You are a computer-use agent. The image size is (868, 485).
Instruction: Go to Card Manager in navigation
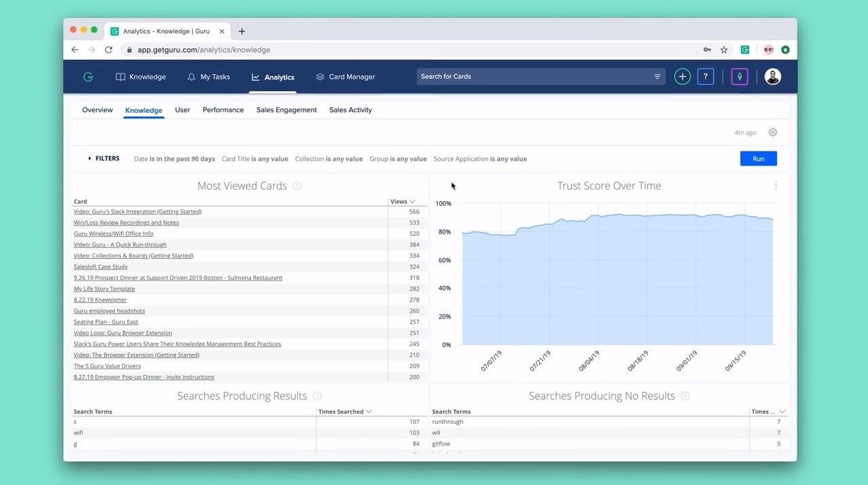(x=345, y=77)
